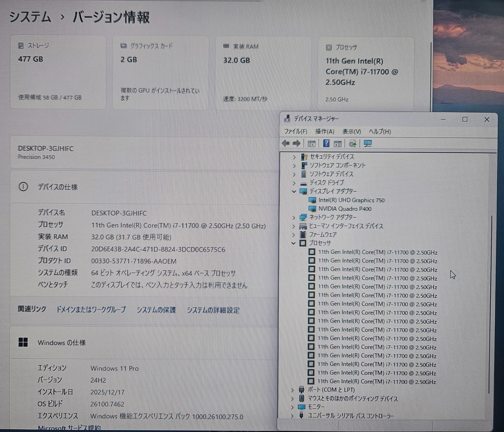Open the ヘルプ(H) menu
This screenshot has width=504, height=432.
click(380, 131)
